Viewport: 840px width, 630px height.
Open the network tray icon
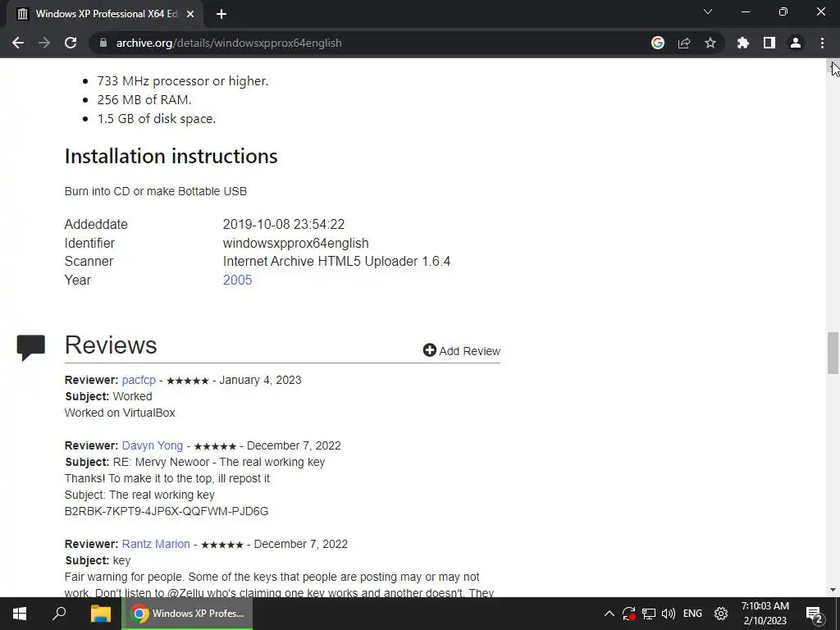(x=649, y=614)
